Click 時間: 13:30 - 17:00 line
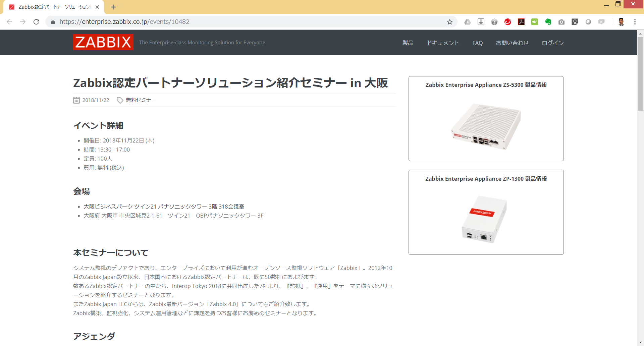644x346 pixels. (x=107, y=150)
